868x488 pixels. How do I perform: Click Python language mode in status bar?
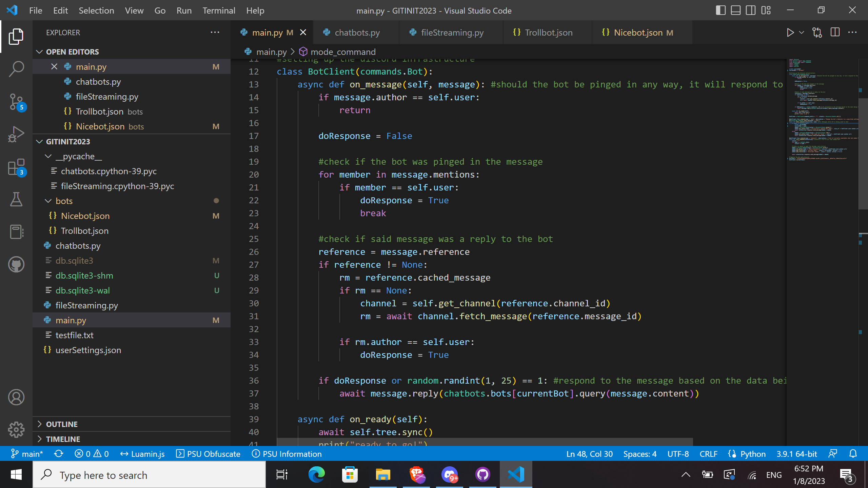[753, 454]
